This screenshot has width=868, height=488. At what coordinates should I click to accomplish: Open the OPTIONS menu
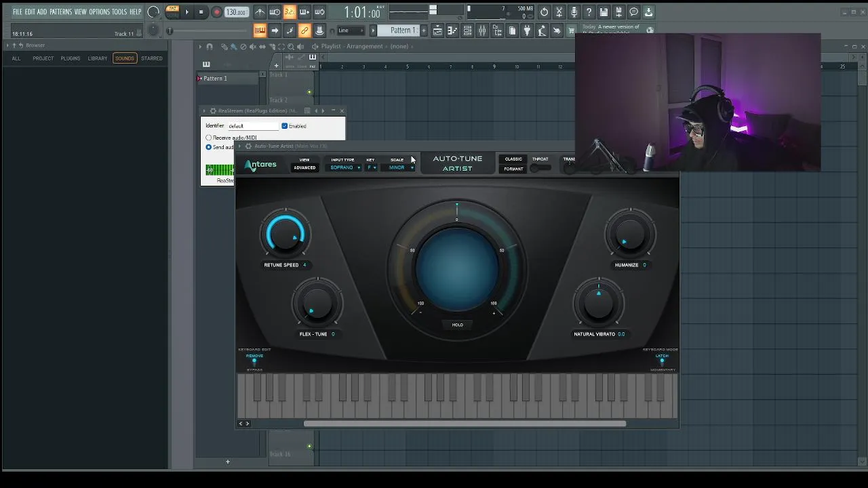tap(99, 12)
